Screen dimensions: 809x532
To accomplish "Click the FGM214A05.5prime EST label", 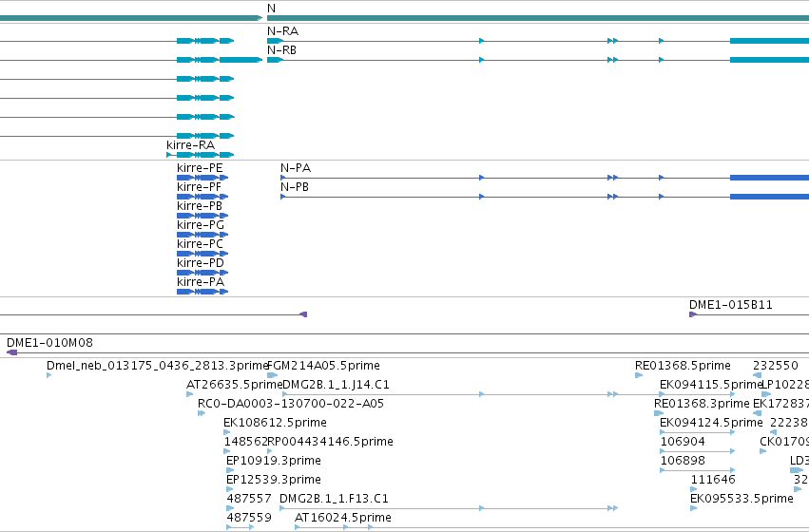I will (323, 366).
